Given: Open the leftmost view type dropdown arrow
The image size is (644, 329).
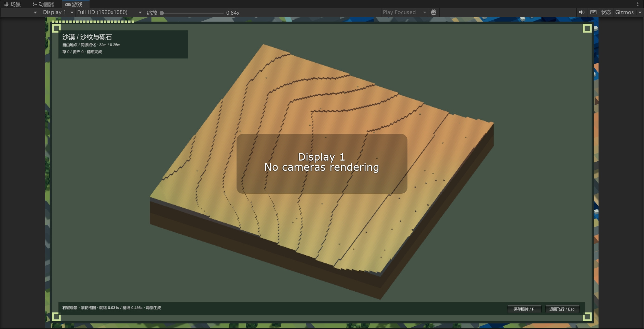Looking at the screenshot, I should point(35,12).
